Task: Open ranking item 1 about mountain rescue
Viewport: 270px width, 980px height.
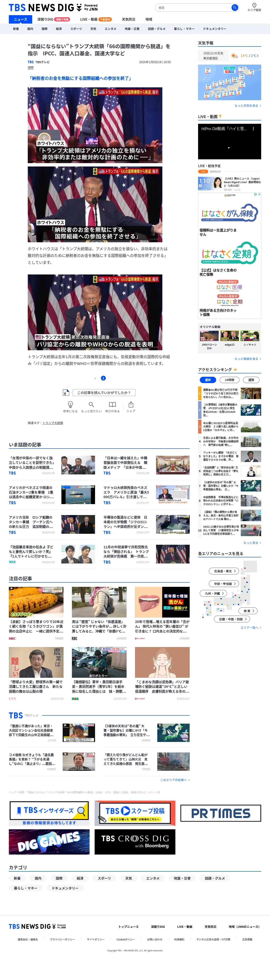Action: point(230,393)
